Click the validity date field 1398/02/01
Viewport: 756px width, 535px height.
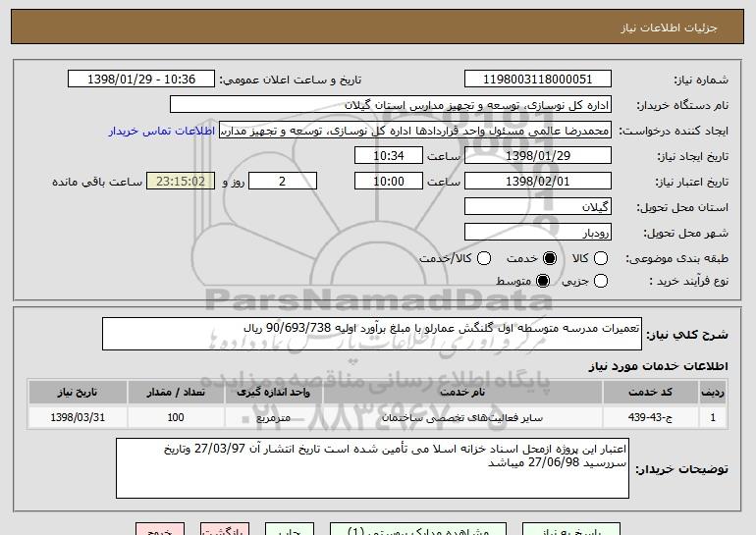coord(538,182)
